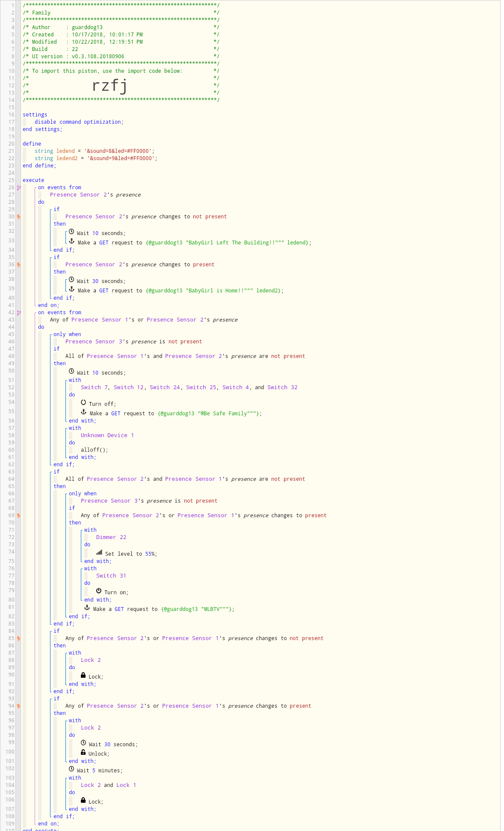Click the 'alloff();' command

click(95, 450)
